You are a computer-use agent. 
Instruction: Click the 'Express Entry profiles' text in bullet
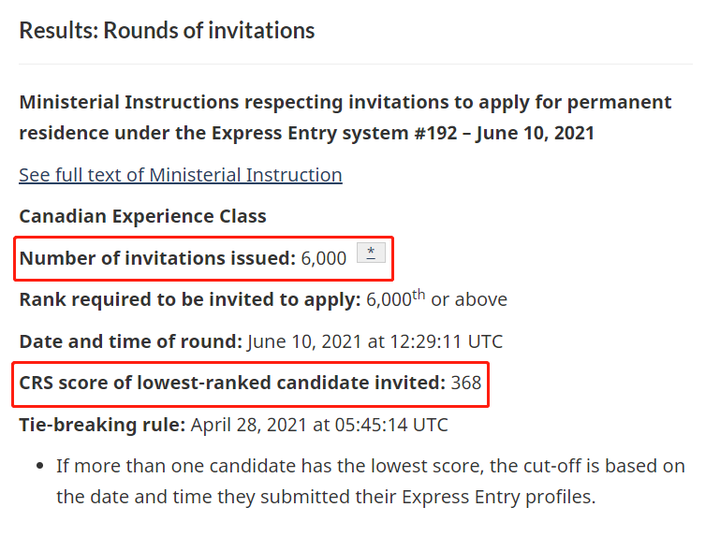(498, 497)
